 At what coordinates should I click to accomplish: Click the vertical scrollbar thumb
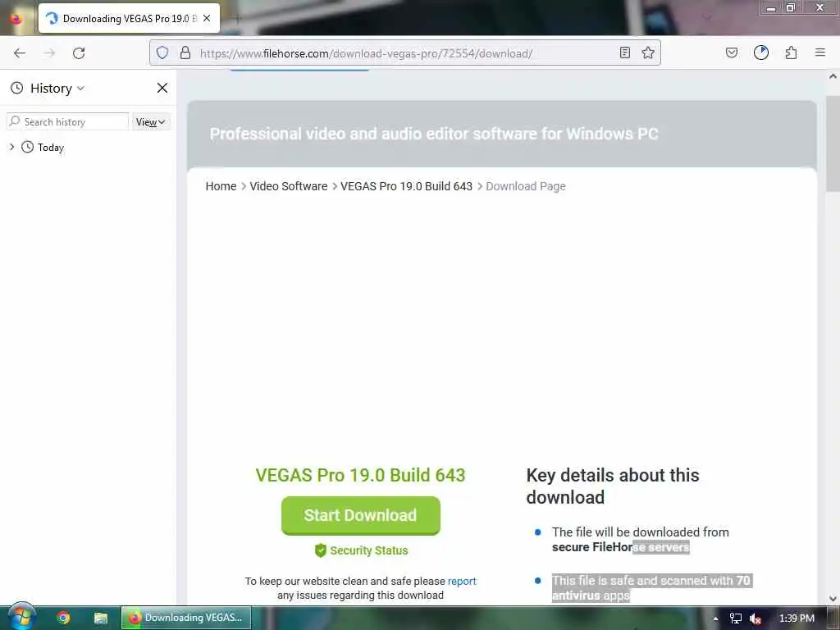coord(833,144)
